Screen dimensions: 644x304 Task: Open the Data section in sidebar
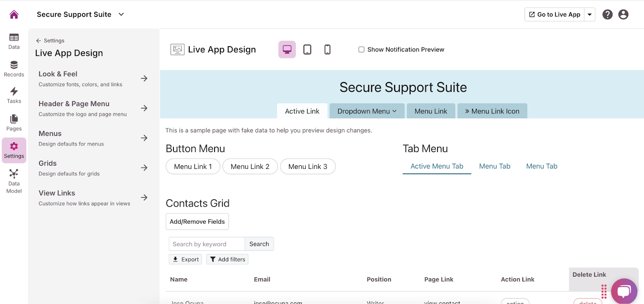(14, 41)
